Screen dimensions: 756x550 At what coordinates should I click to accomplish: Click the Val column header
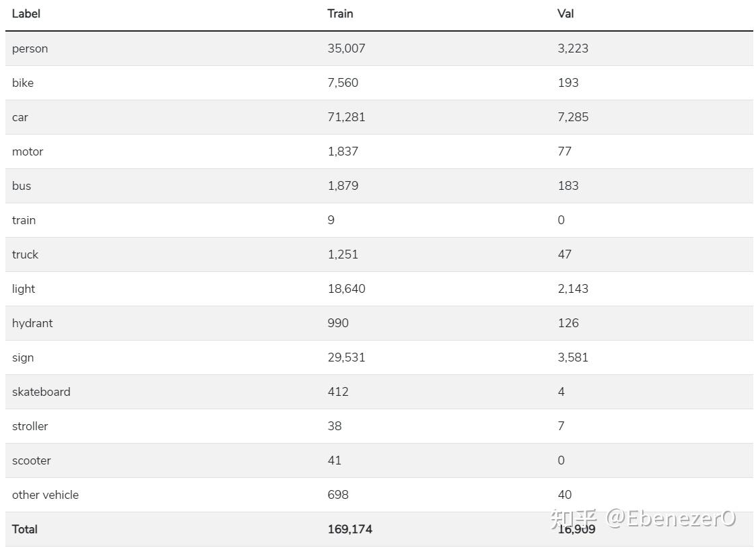pos(565,13)
